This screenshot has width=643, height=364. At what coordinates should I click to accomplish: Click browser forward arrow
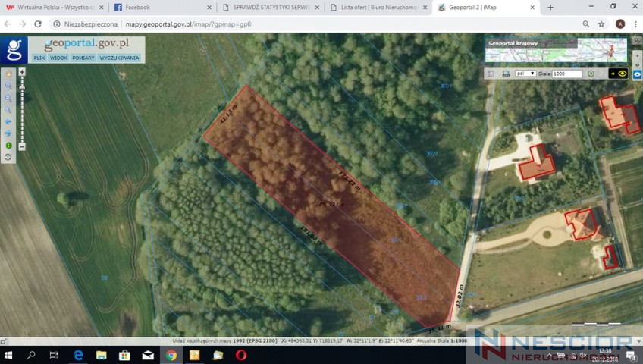(x=23, y=24)
